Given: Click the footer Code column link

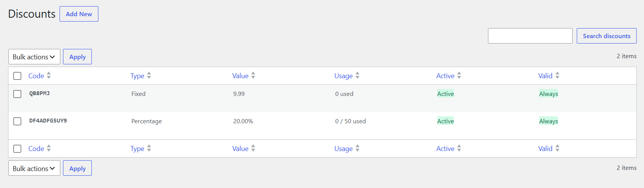Looking at the screenshot, I should coord(36,149).
